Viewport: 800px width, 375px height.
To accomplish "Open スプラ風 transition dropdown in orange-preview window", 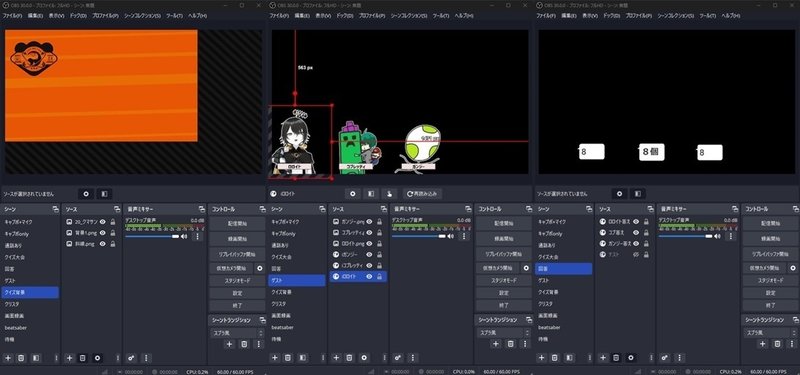I will coord(237,333).
